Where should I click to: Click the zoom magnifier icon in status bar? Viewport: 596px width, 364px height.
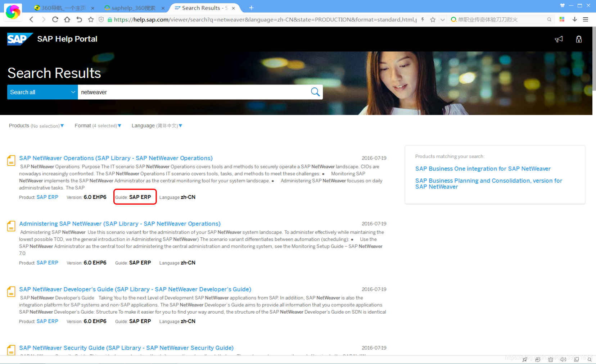pyautogui.click(x=590, y=359)
